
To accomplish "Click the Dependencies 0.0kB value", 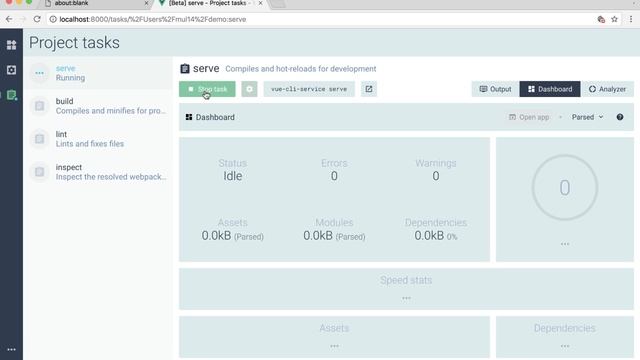I will 436,236.
